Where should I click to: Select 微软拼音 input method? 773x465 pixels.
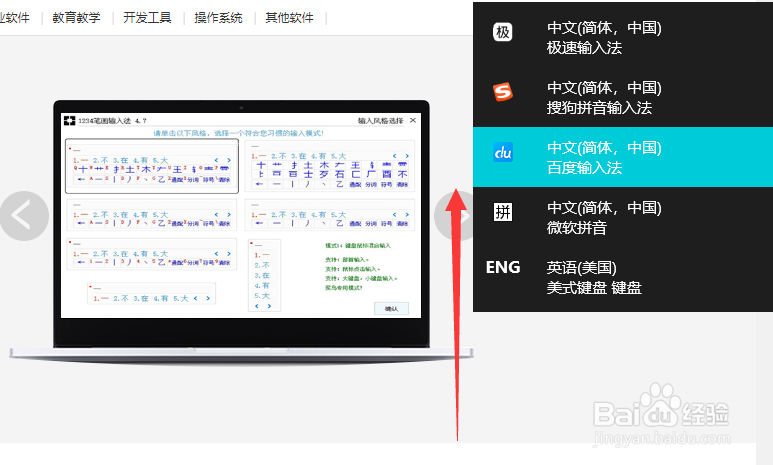(623, 217)
